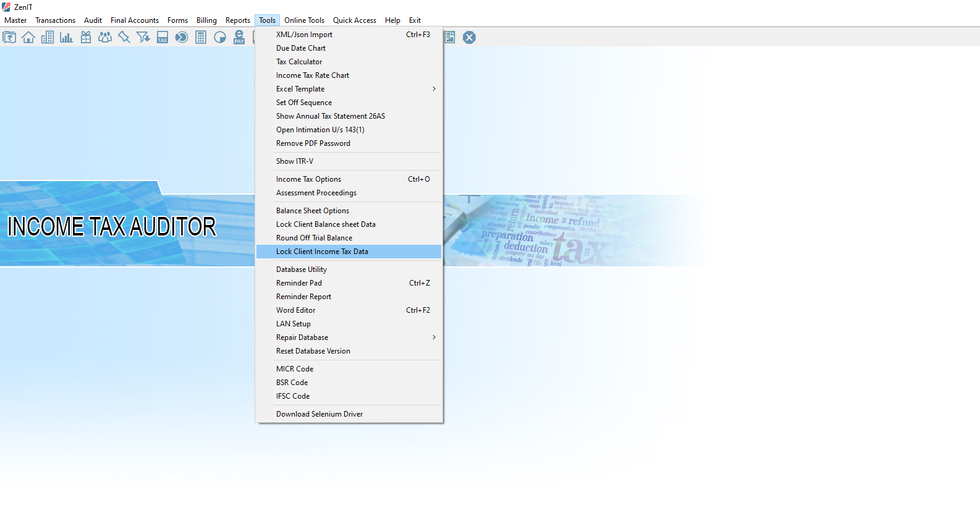
Task: Open the Forms menu
Action: [178, 20]
